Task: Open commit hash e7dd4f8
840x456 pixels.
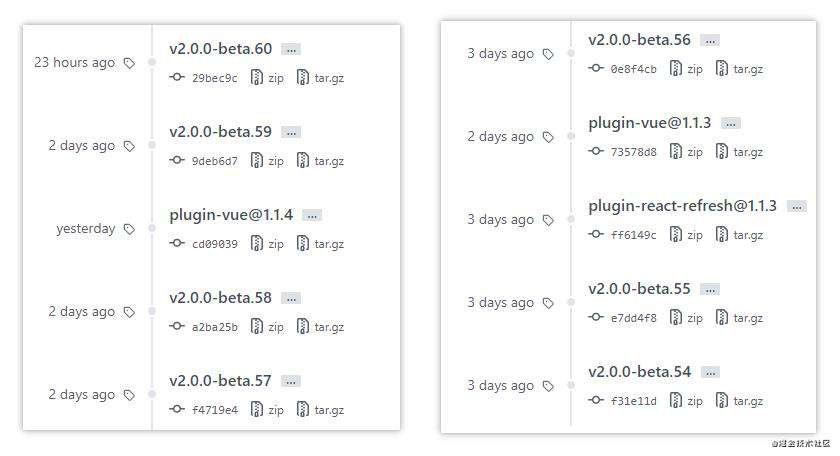Action: pos(633,318)
